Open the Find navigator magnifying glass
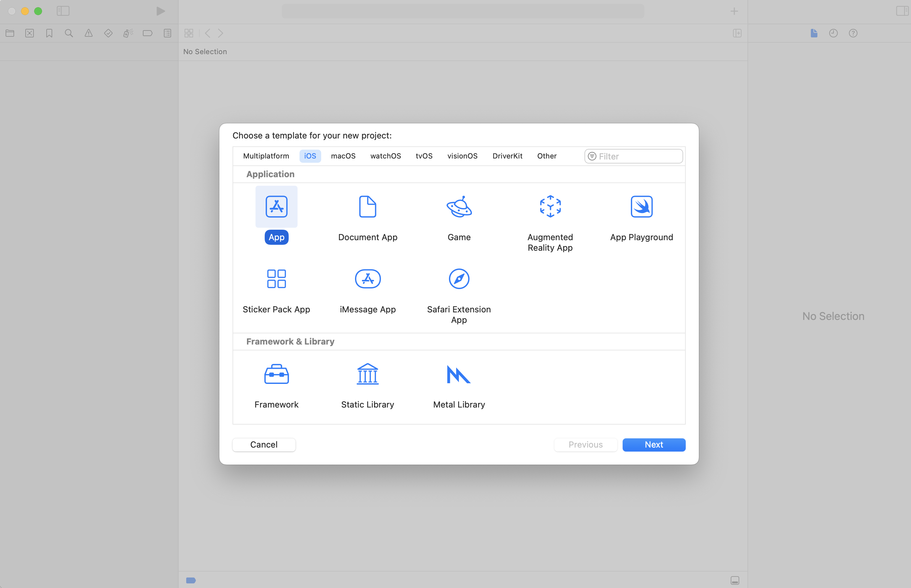The image size is (911, 588). pyautogui.click(x=69, y=33)
